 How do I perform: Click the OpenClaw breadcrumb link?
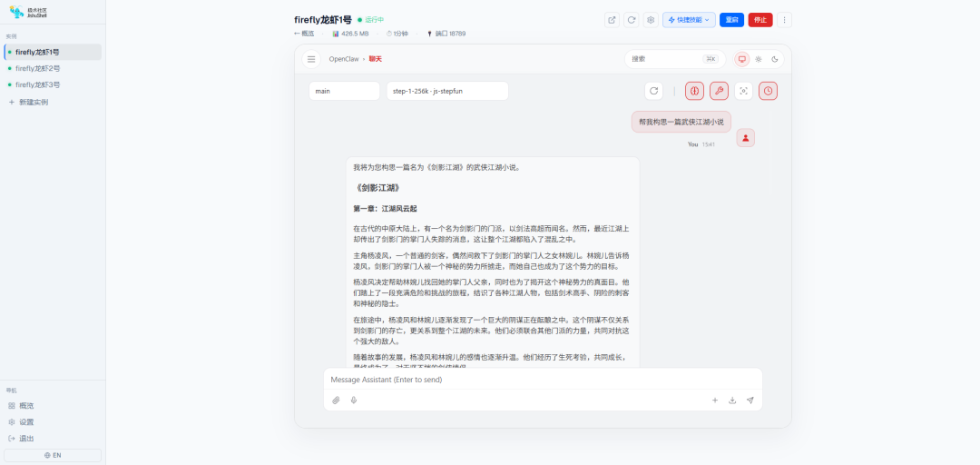[x=344, y=59]
